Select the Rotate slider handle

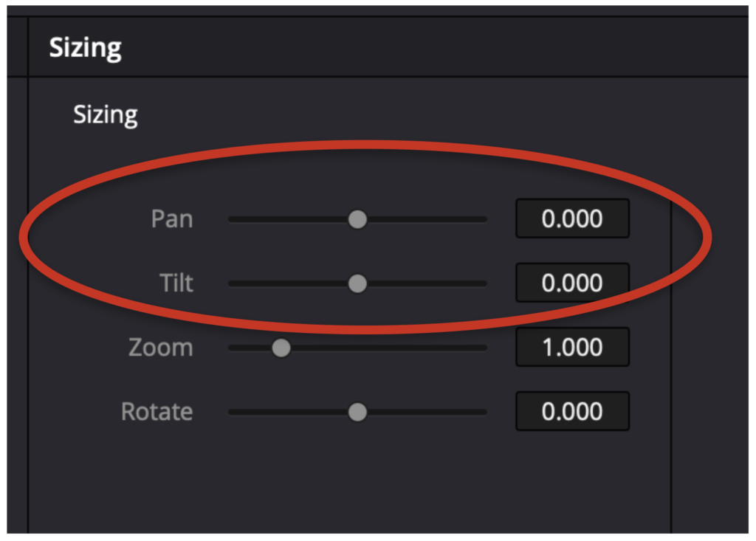[x=357, y=413]
